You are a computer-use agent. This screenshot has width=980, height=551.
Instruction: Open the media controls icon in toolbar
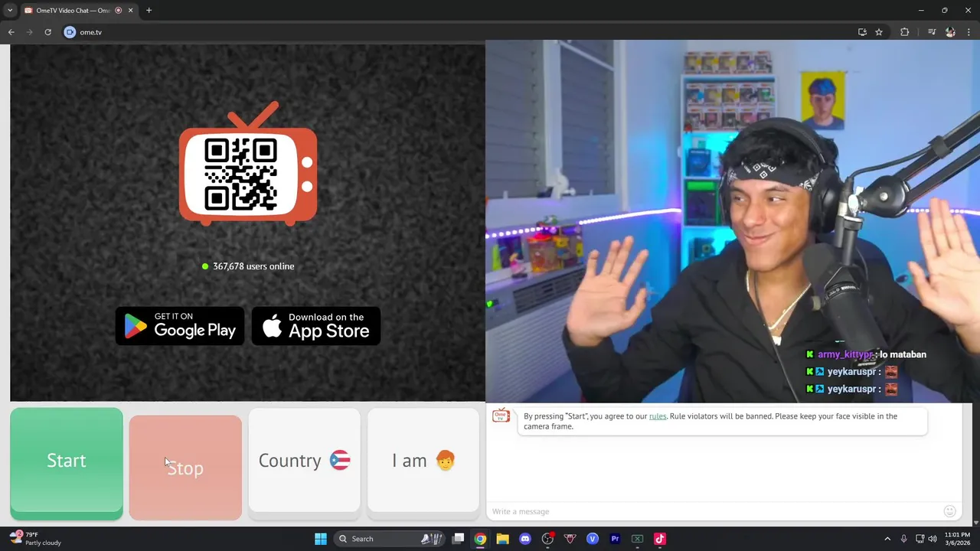coord(932,32)
